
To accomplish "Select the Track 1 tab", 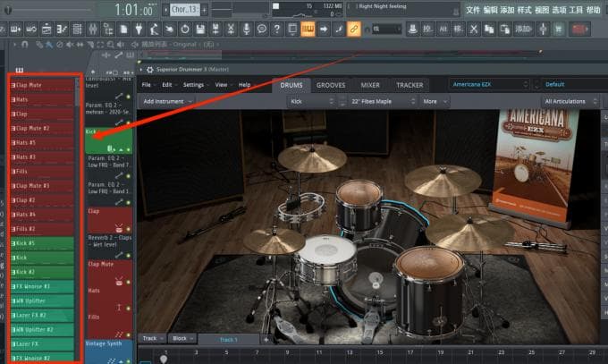I will 228,340.
